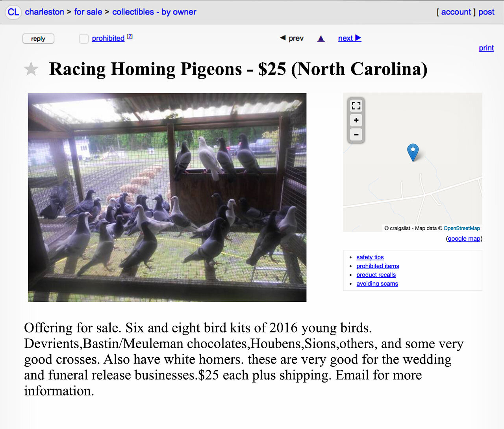
Task: Click the OpenStreetMap attribution link
Action: click(x=461, y=228)
